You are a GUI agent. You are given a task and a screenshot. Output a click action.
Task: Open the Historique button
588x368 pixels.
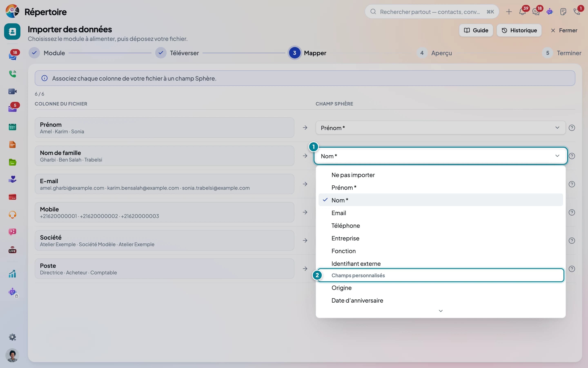(519, 30)
